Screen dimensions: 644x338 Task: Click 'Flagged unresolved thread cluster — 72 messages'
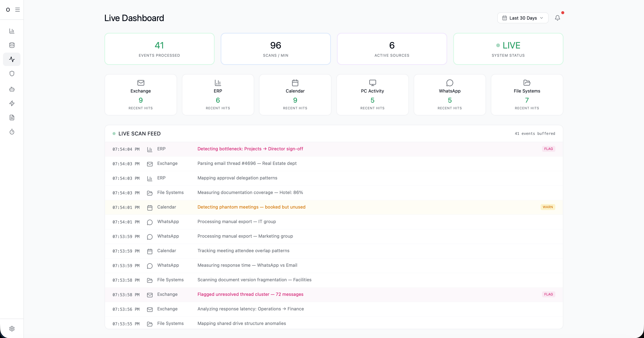coord(250,294)
